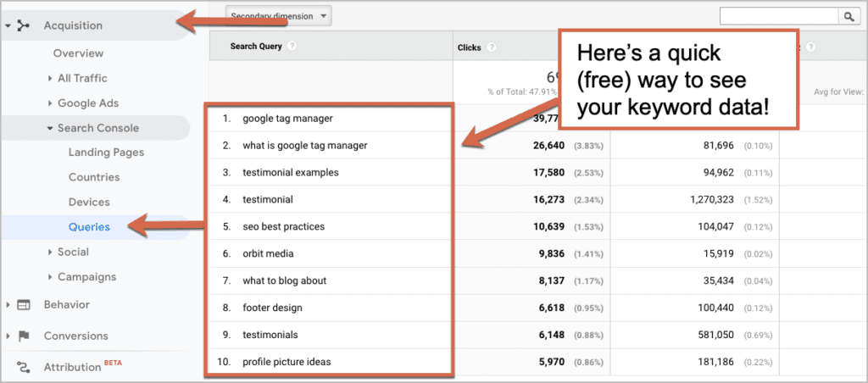Screen dimensions: 868x383
Task: Expand the Social arrow
Action: click(50, 253)
